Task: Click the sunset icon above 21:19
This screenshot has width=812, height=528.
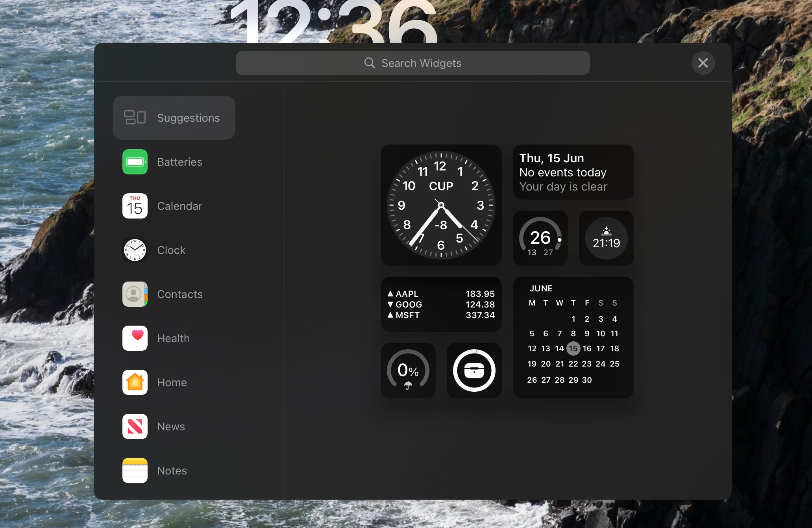Action: point(607,231)
